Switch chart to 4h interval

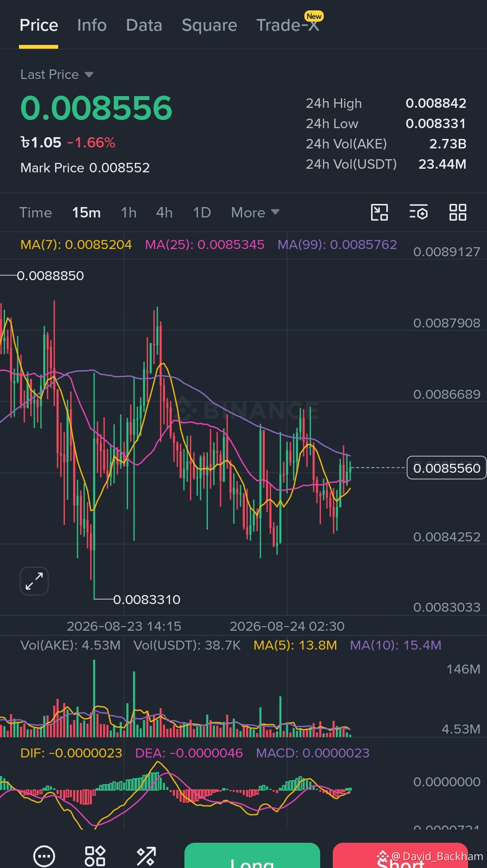pos(164,212)
